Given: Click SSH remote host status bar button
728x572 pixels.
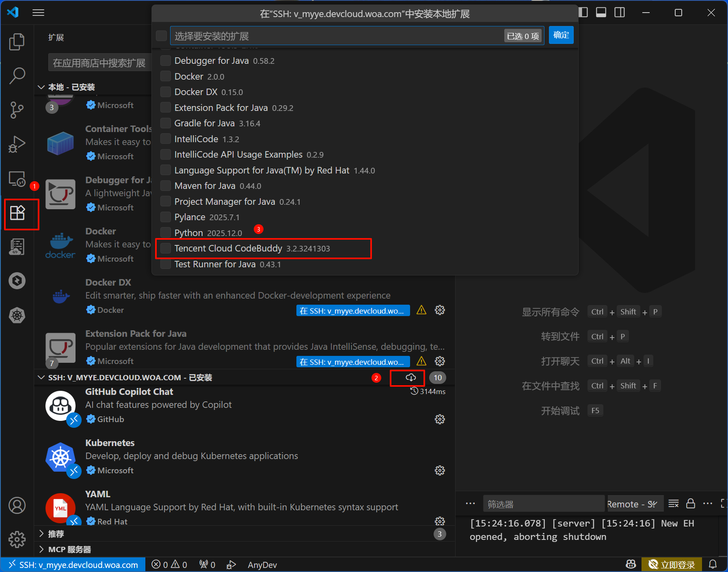Looking at the screenshot, I should point(73,565).
